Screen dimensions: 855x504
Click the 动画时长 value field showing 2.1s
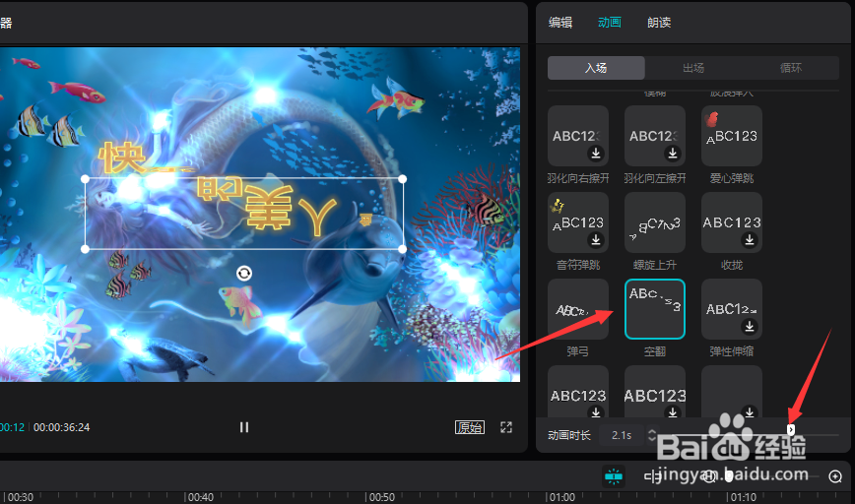click(622, 435)
